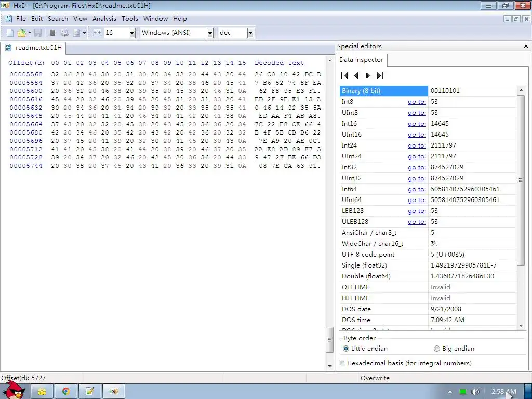Click the Open disk icon in toolbar
Viewport: 532px width, 399px height.
tap(64, 33)
